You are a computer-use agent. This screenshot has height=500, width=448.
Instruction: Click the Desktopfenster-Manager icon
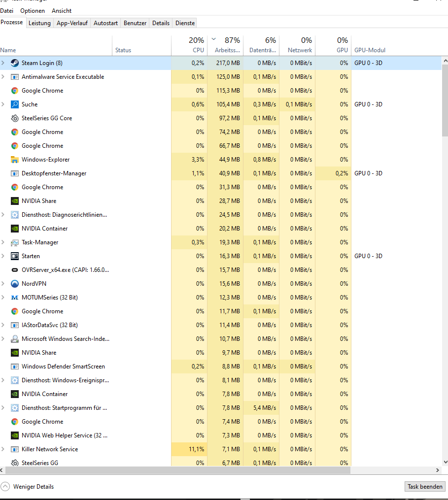[15, 173]
